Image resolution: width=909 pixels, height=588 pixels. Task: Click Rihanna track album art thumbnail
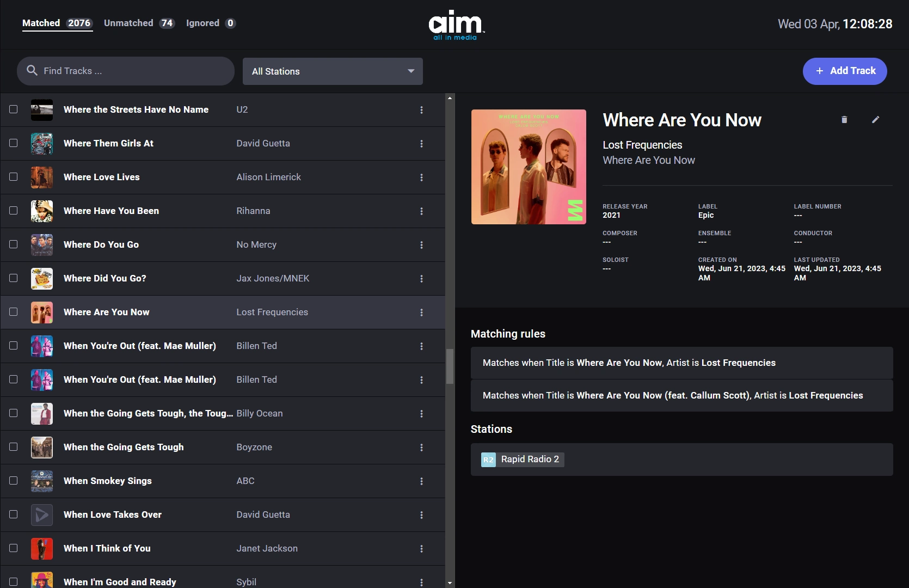coord(42,211)
